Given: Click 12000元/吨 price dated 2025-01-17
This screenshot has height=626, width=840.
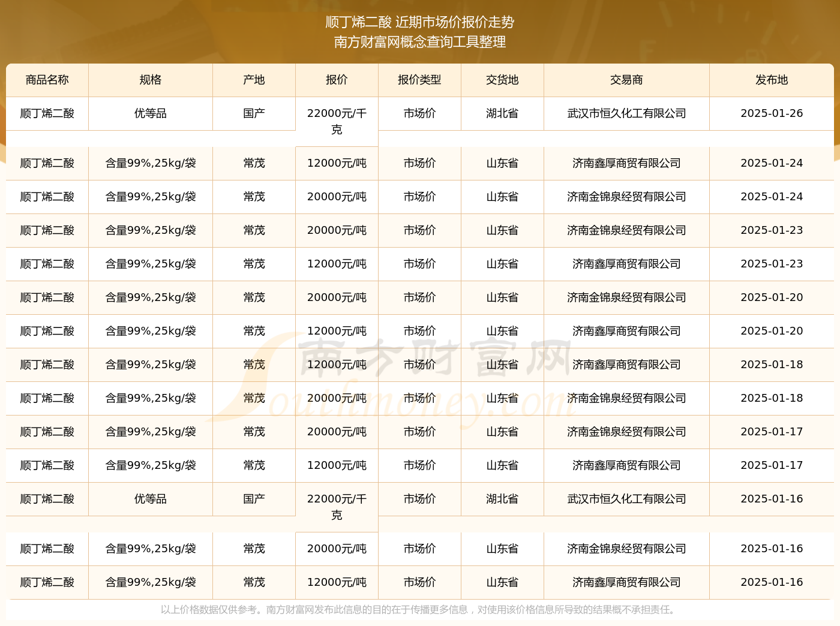Looking at the screenshot, I should point(337,465).
